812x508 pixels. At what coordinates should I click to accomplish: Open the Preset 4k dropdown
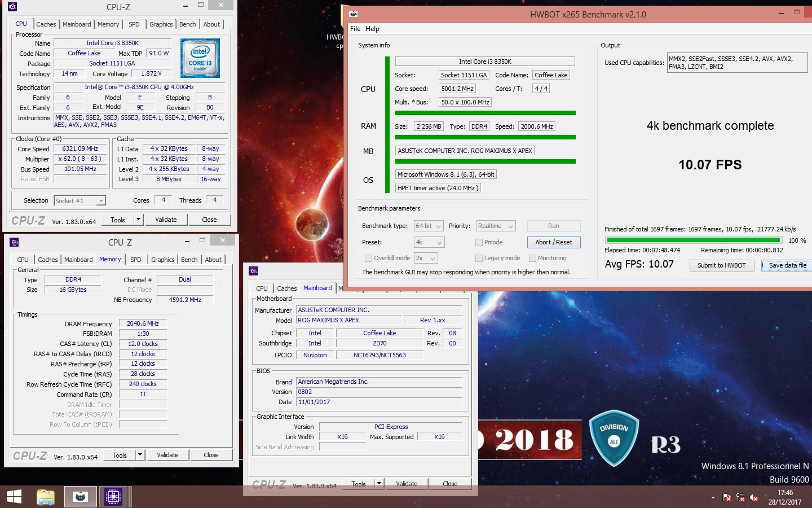click(429, 242)
